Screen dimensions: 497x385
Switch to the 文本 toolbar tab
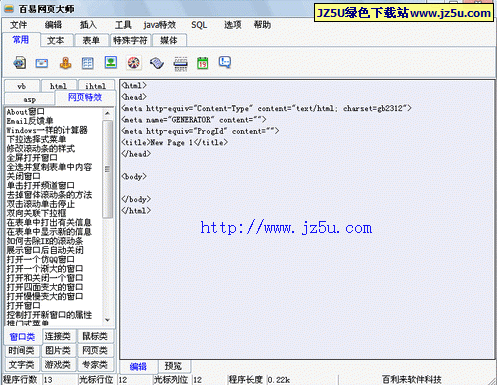(56, 41)
